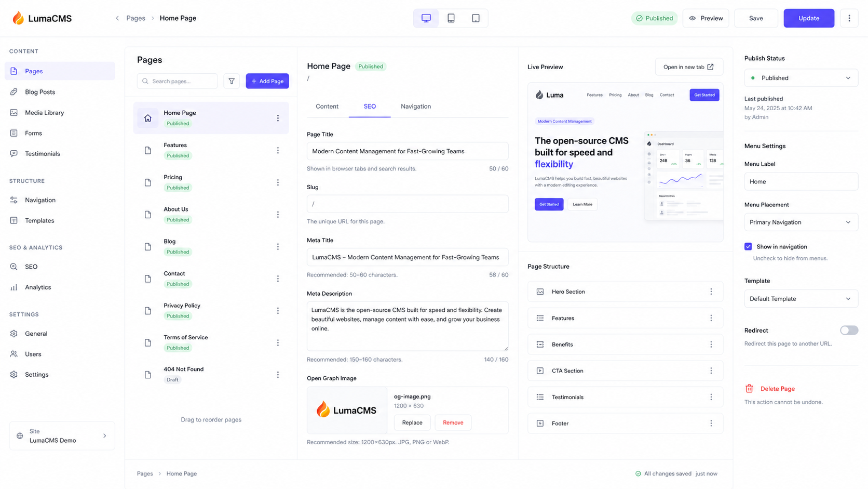Switch to the Navigation tab
This screenshot has height=489, width=868.
pos(416,107)
